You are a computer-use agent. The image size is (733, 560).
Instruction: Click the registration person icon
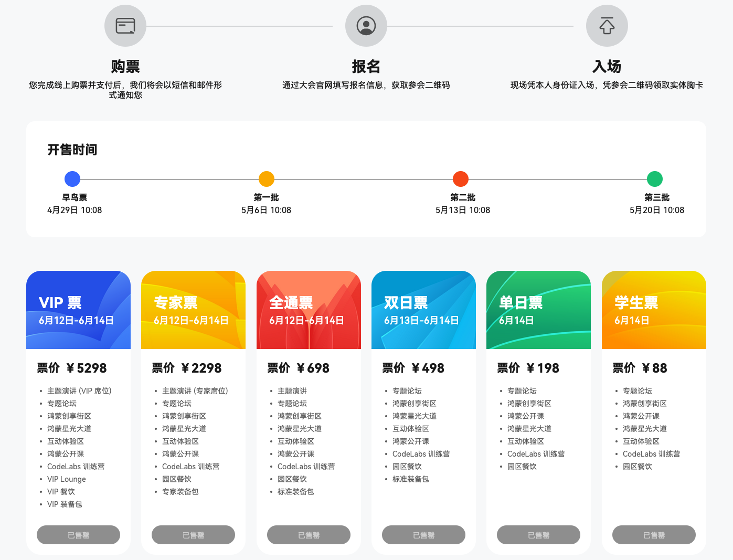pyautogui.click(x=366, y=26)
